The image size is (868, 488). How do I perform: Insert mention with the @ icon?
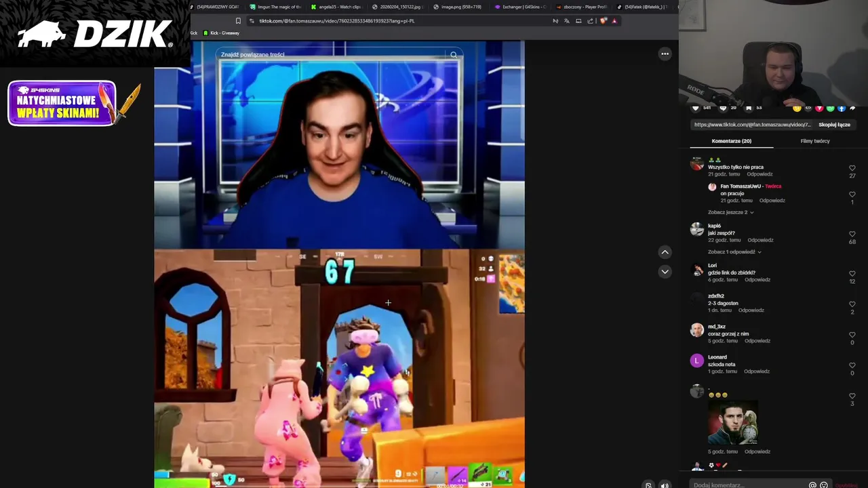pos(812,485)
